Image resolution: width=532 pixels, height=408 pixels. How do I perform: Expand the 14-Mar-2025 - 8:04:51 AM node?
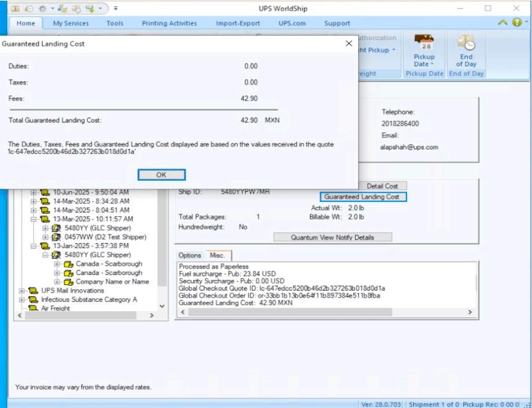[33, 210]
